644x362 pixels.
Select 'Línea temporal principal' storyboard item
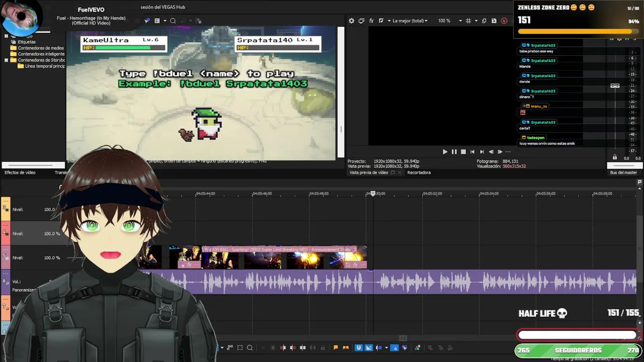pyautogui.click(x=45, y=66)
